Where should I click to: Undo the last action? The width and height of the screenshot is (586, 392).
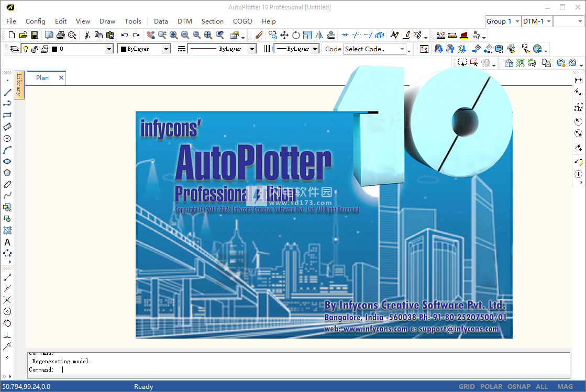[x=125, y=35]
